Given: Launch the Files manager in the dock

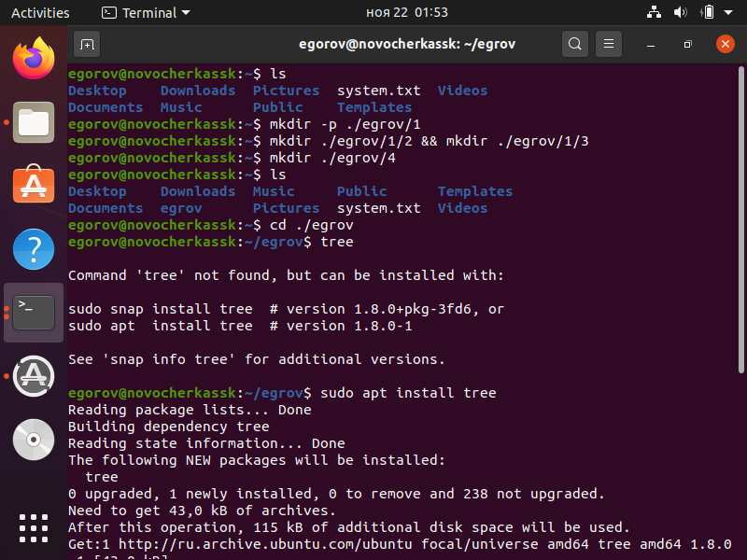Looking at the screenshot, I should (x=34, y=122).
